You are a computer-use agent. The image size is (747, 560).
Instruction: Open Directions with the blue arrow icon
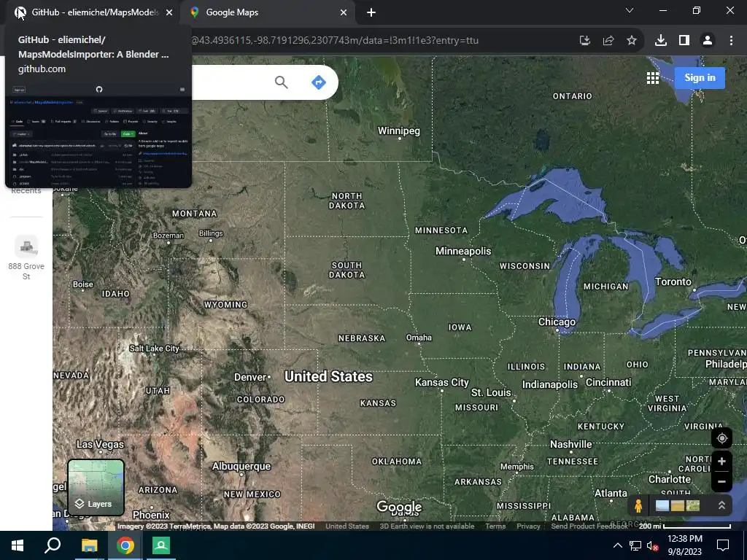click(x=318, y=82)
